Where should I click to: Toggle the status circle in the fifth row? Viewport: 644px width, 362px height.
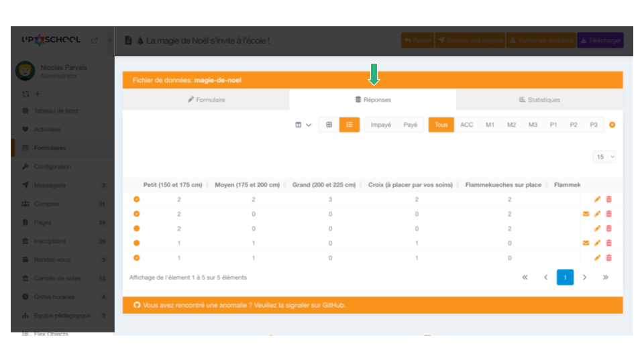(x=137, y=258)
